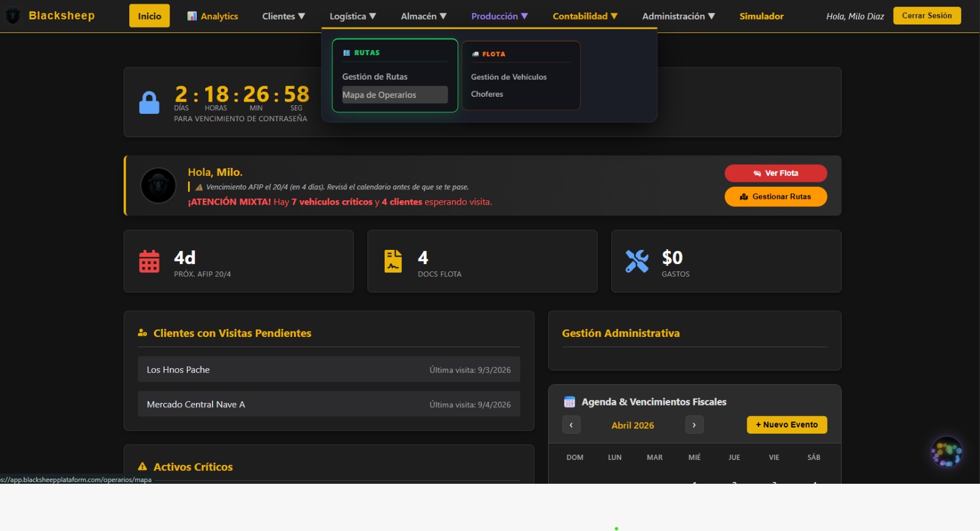The height and width of the screenshot is (531, 980).
Task: Expand the Logística dropdown menu
Action: (353, 17)
